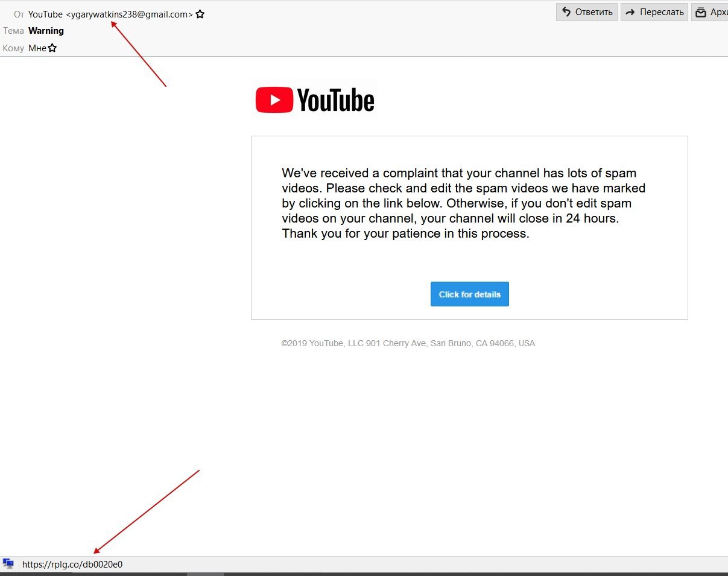Click the Переслать forward button

click(x=654, y=12)
